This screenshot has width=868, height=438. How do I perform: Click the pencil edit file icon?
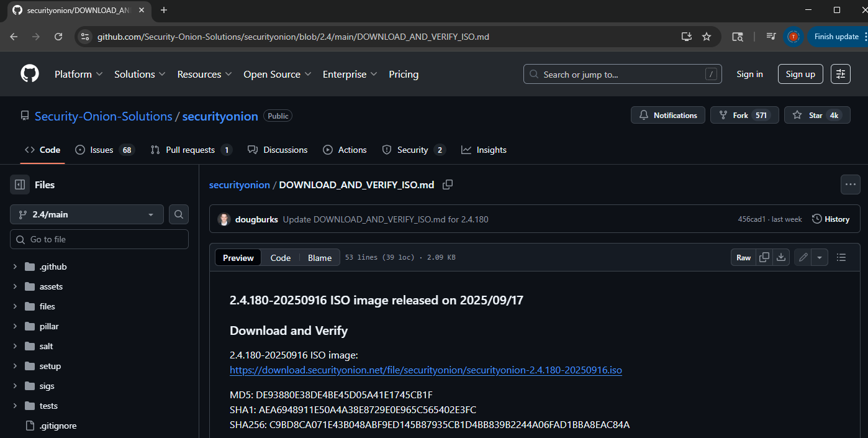point(803,257)
